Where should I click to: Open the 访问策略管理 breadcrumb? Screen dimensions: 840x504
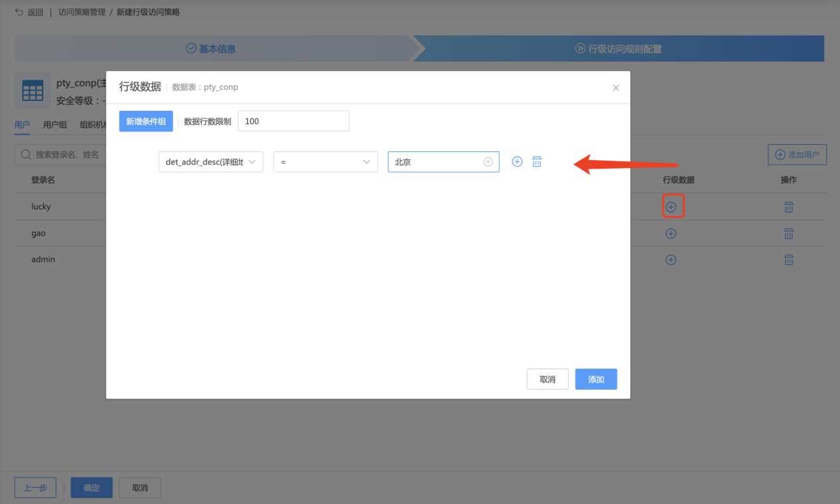[x=82, y=12]
